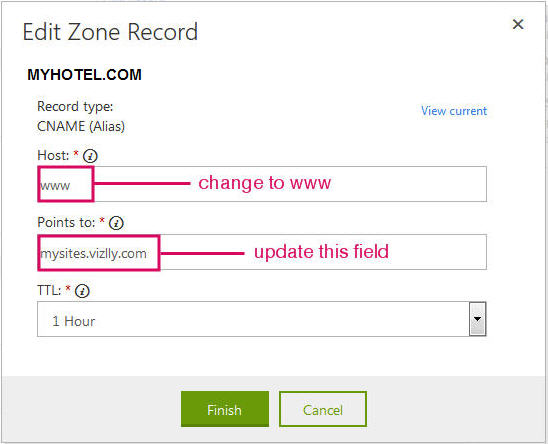Screen dimensions: 548x444
Task: Focus the Points to input field
Action: coord(262,252)
